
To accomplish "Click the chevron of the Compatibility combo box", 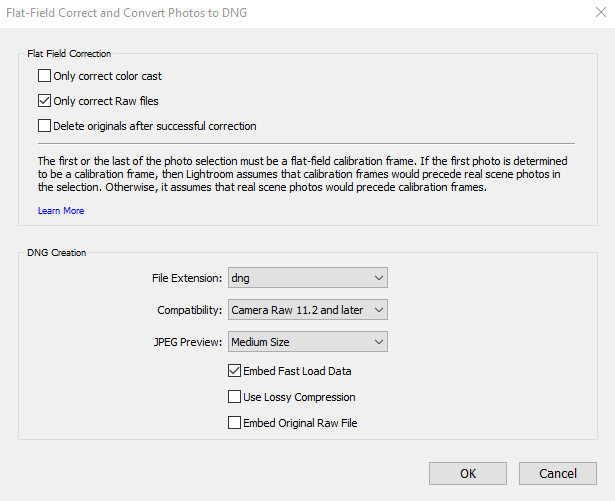I will [x=378, y=310].
